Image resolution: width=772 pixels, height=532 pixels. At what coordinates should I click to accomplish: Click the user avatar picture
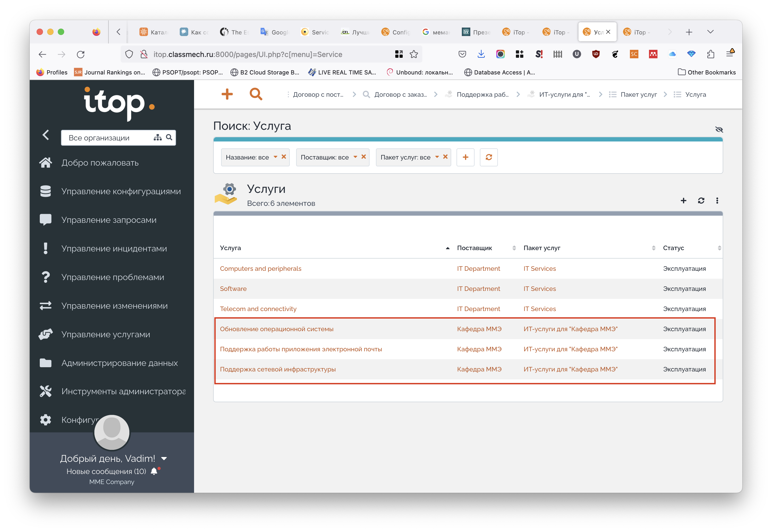[x=112, y=432]
